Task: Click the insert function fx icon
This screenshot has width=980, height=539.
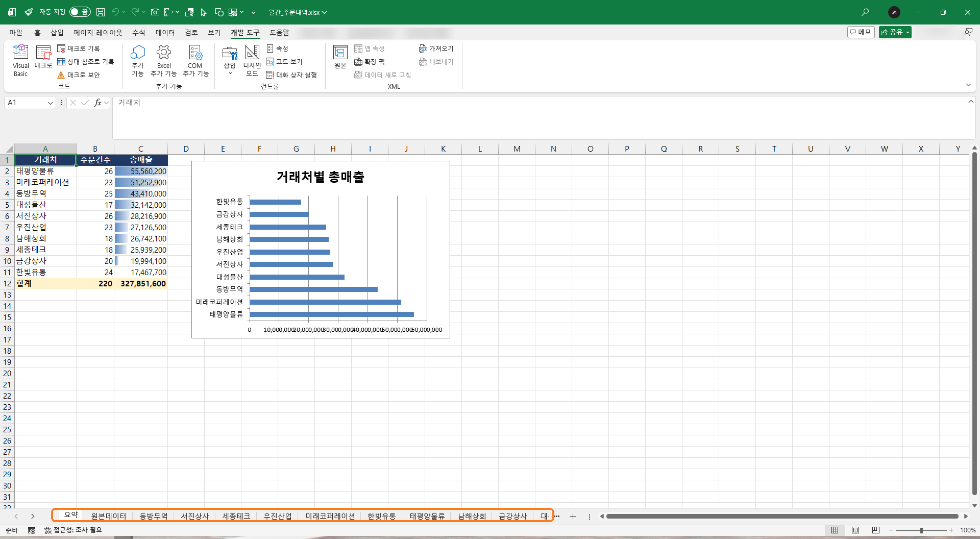Action: [x=97, y=103]
